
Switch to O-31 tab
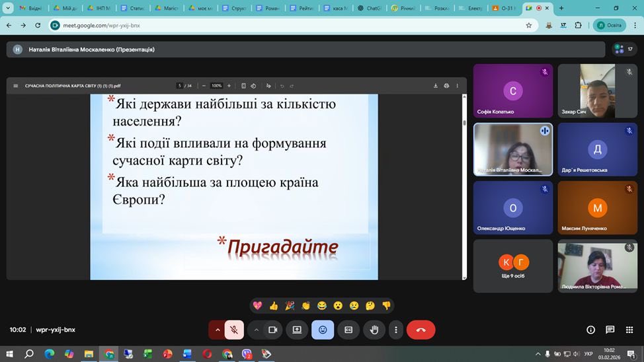(x=504, y=8)
